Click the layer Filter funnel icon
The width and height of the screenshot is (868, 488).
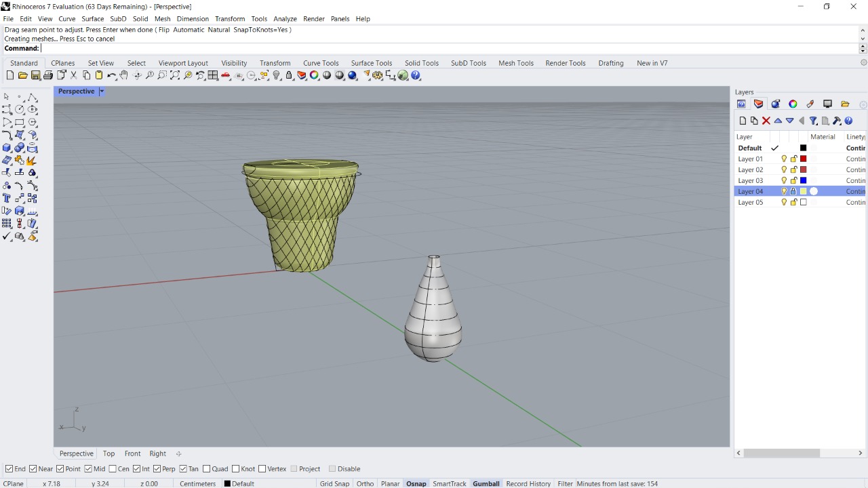pyautogui.click(x=813, y=121)
